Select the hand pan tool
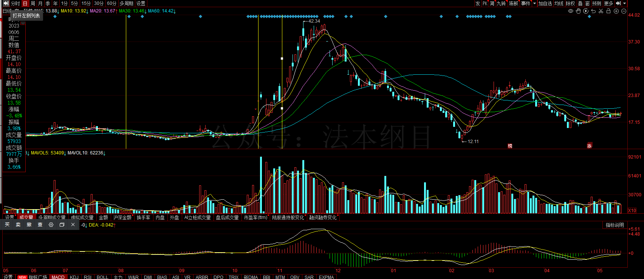 [x=578, y=11]
